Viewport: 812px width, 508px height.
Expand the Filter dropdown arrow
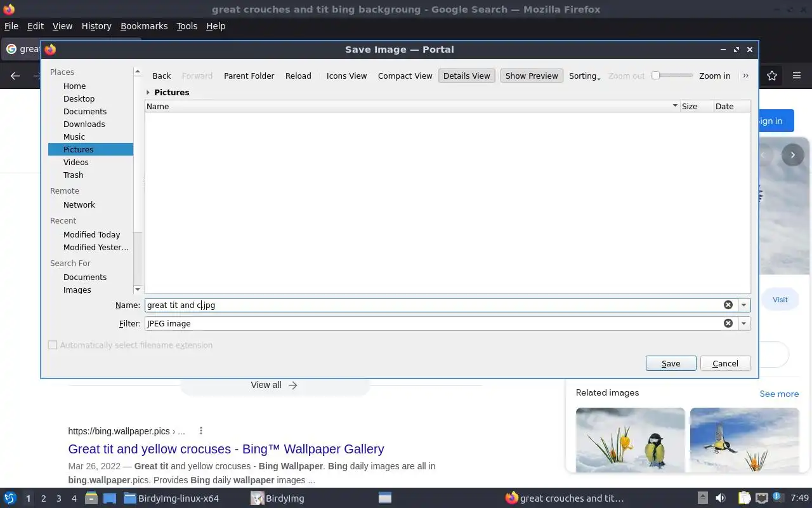point(744,323)
